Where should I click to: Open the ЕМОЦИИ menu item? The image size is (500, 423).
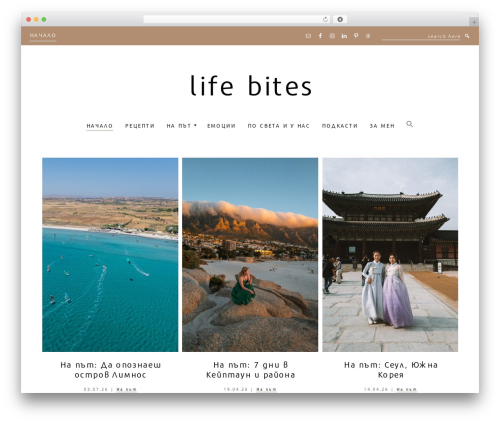pyautogui.click(x=221, y=126)
